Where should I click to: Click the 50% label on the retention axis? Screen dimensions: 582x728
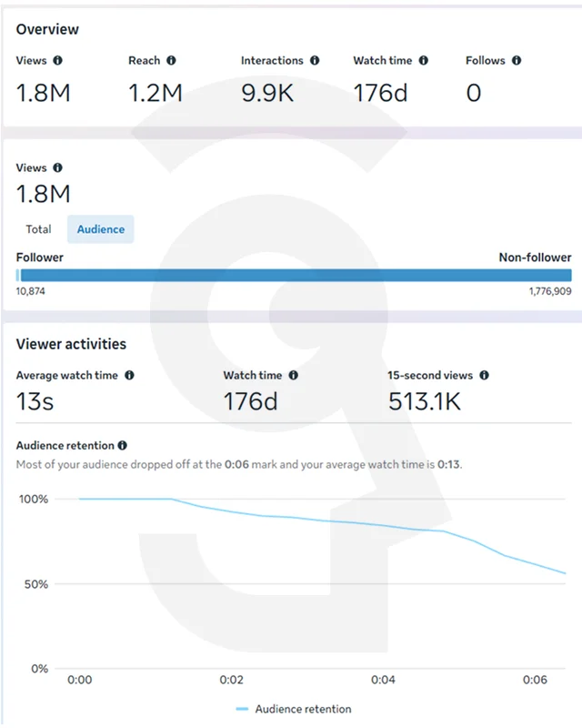tap(36, 584)
